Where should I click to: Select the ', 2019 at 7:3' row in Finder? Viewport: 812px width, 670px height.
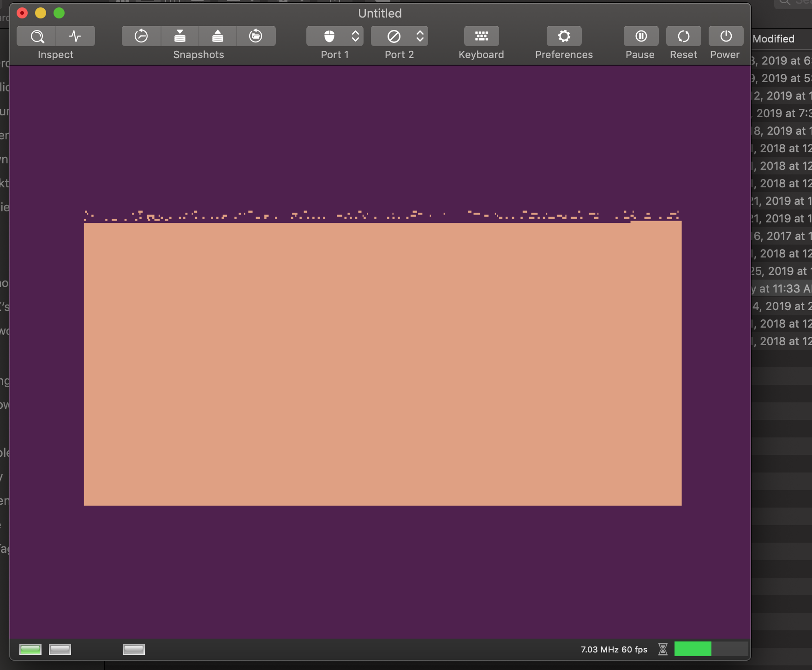[782, 114]
